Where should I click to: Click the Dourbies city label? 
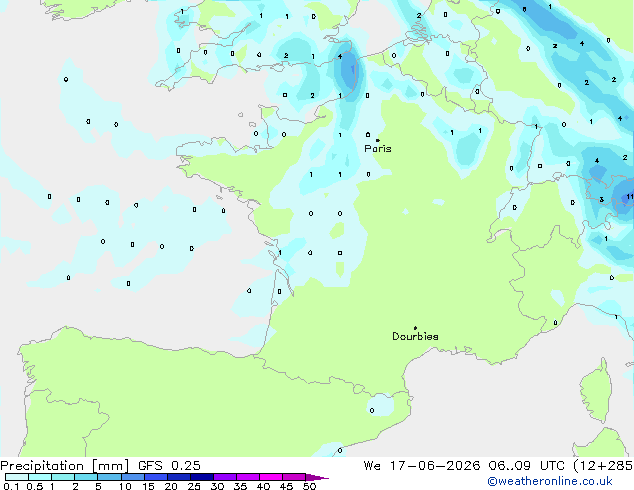(x=415, y=336)
